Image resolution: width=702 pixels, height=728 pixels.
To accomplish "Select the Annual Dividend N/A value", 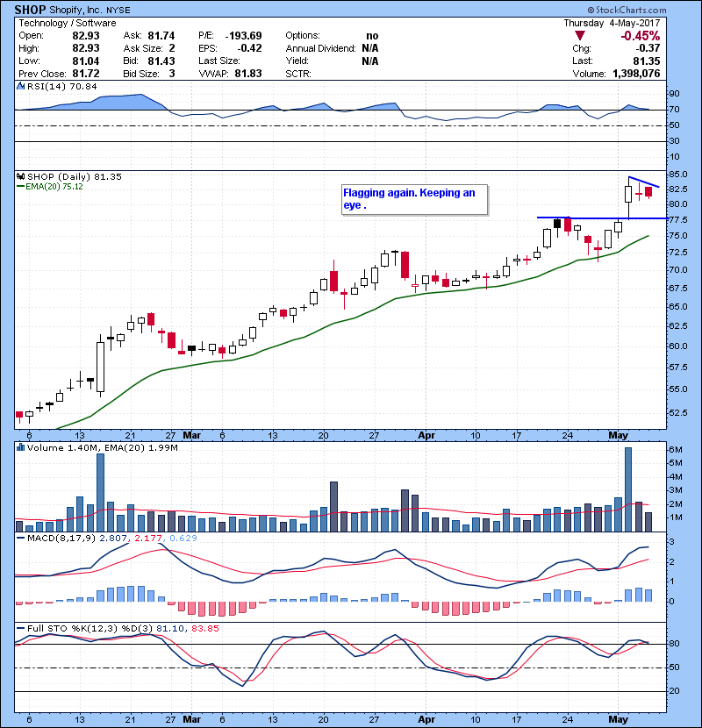I will tap(369, 48).
